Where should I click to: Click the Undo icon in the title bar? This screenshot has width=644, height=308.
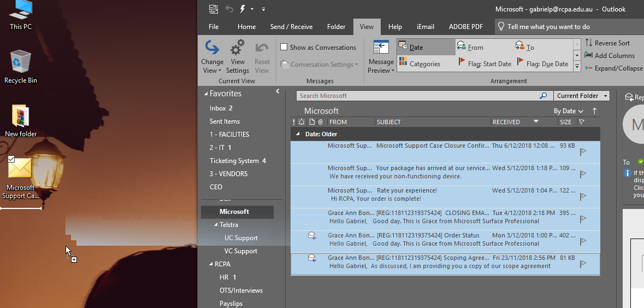point(229,9)
